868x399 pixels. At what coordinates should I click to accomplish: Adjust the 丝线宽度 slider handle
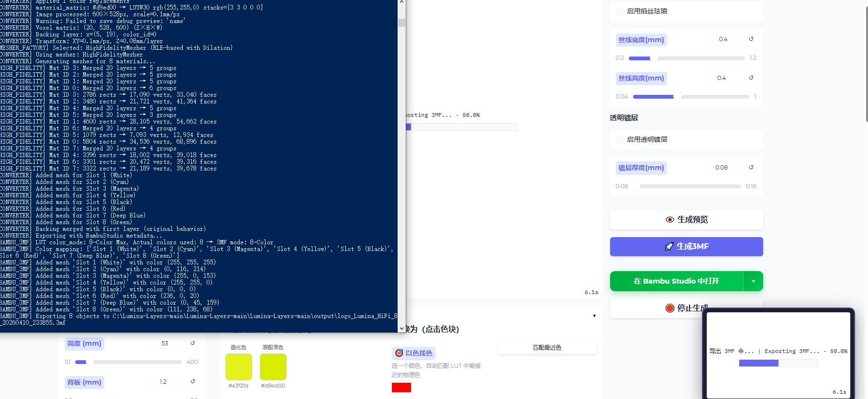pyautogui.click(x=654, y=58)
